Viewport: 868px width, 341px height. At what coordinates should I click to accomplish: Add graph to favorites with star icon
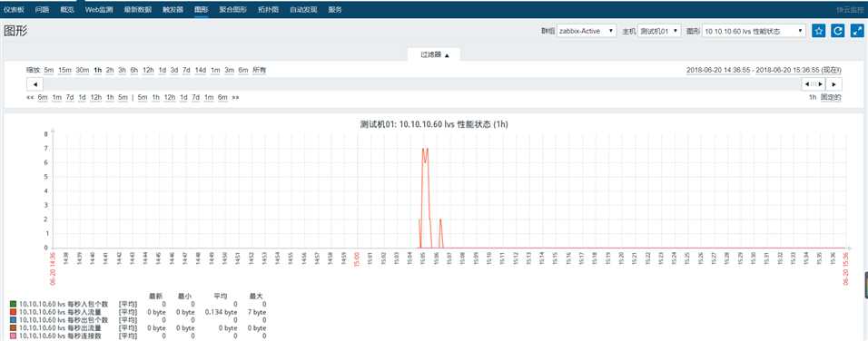click(818, 31)
